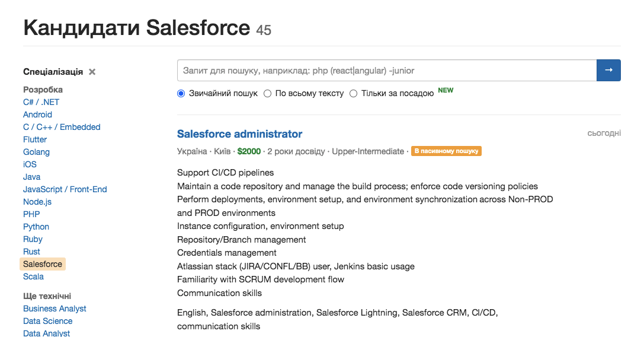Screen dimensions: 644x337
Task: Click the Спеціалізація filter heading
Action: coord(53,72)
